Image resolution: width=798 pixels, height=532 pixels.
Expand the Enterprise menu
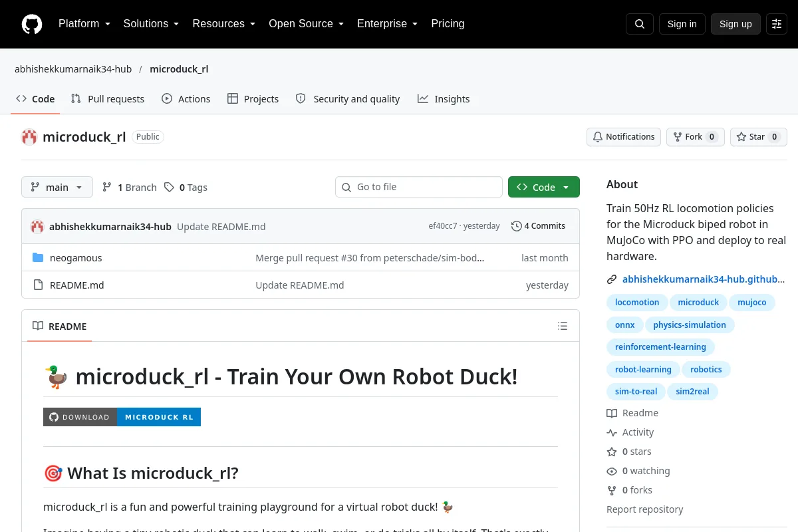[387, 24]
